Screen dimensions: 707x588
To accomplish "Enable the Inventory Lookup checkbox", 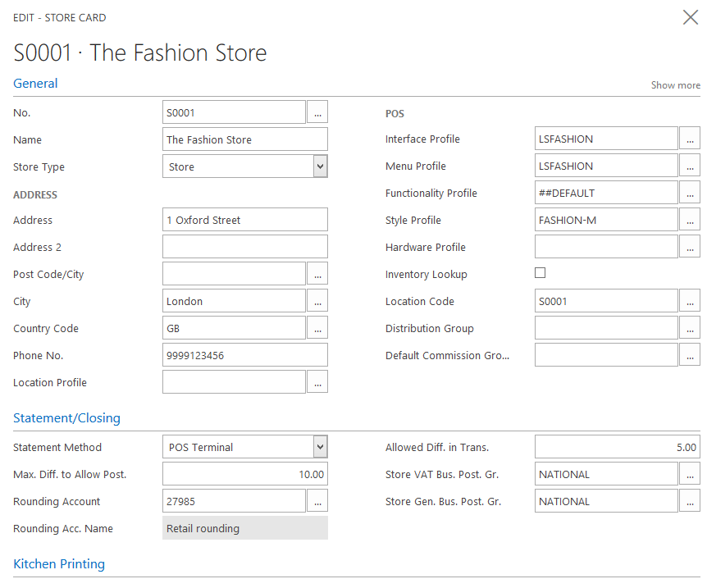I will [x=540, y=273].
